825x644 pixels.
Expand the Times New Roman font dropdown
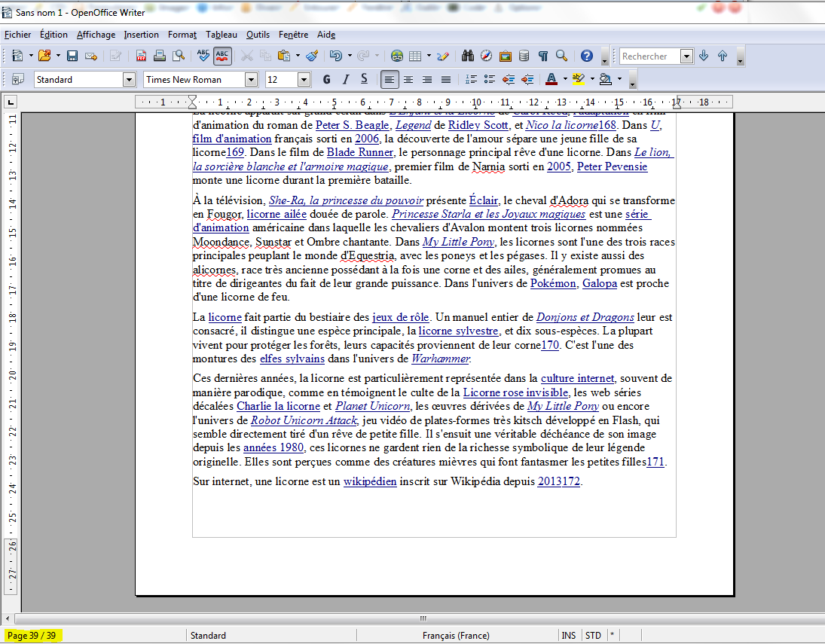[x=251, y=79]
